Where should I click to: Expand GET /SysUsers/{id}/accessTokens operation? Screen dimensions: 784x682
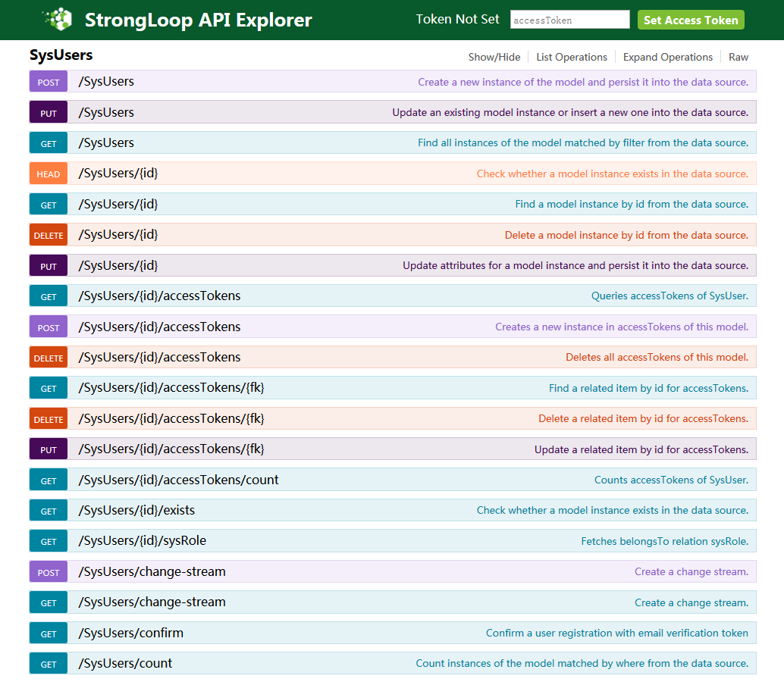coord(159,296)
